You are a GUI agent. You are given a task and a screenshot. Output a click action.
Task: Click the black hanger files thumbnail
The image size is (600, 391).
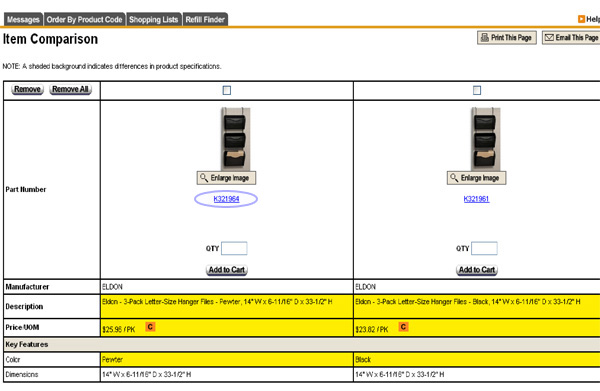485,139
